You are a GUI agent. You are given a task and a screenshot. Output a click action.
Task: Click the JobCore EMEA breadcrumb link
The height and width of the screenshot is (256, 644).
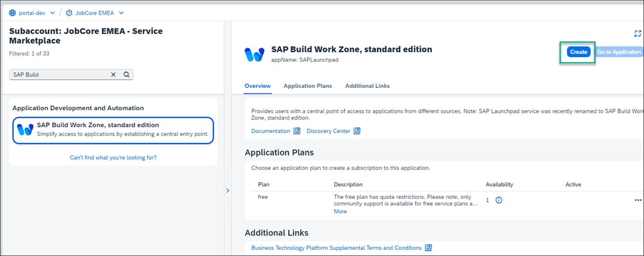(x=94, y=13)
